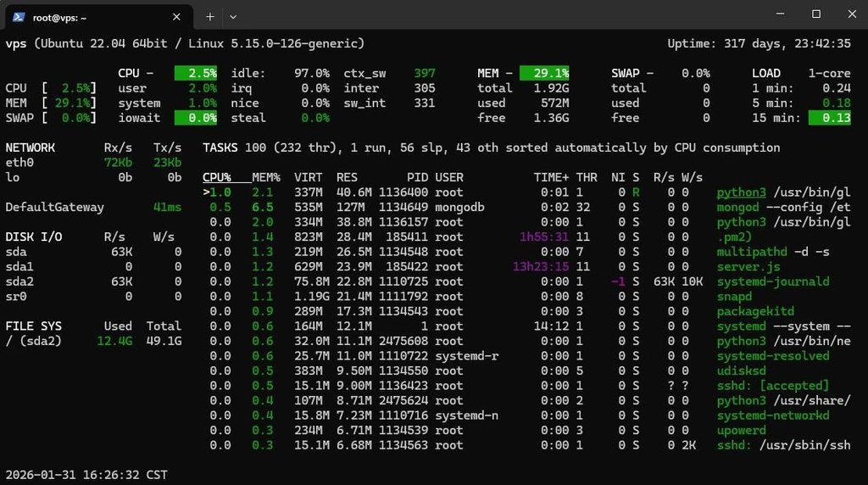Image resolution: width=868 pixels, height=485 pixels.
Task: Click the 1h55:31 TIME+ value
Action: tap(544, 237)
